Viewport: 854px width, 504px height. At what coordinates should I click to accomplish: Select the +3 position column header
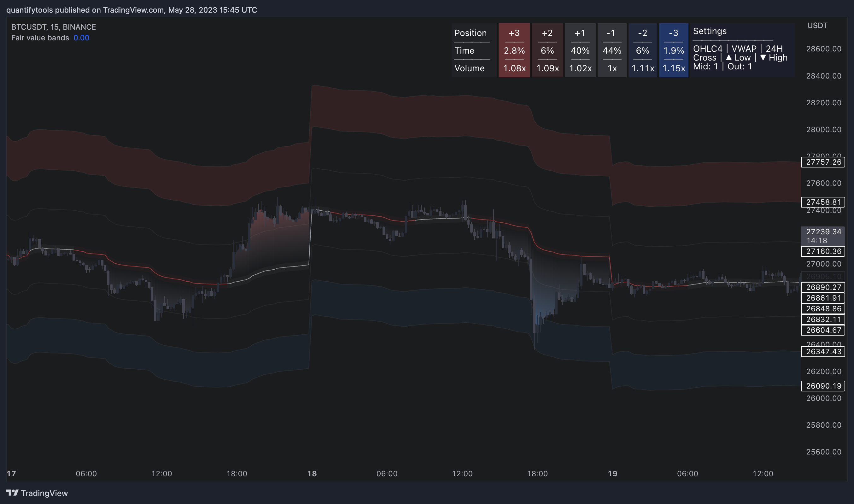pyautogui.click(x=514, y=33)
